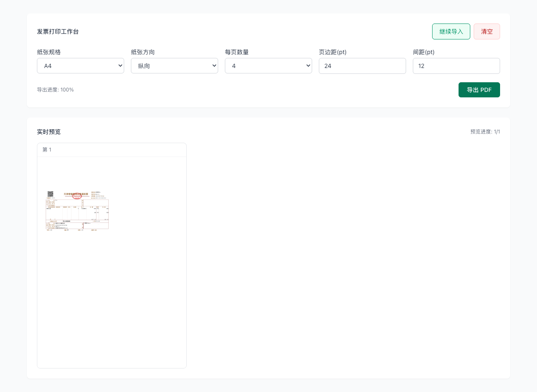Click the 继续导入 button
Viewport: 537px width, 392px height.
451,31
